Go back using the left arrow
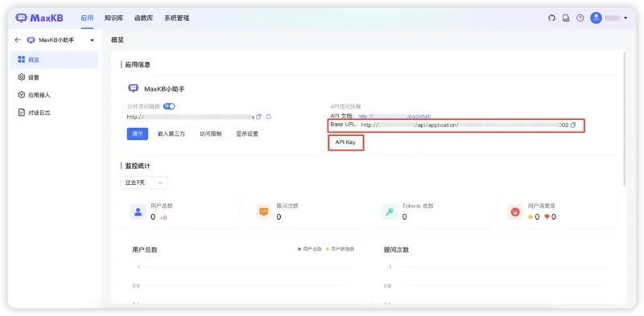 click(17, 40)
